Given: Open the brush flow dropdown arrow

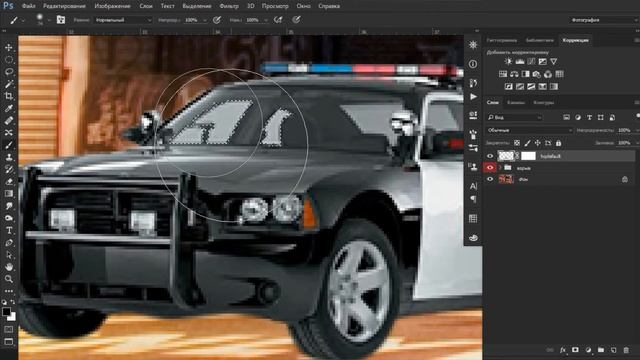Looking at the screenshot, I should 266,20.
